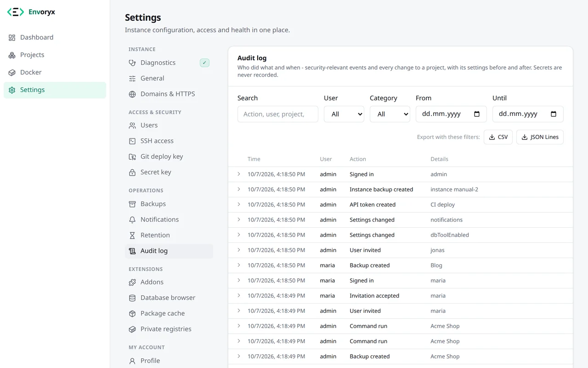Go to the Audit log settings page
Screen dimensions: 588x368
(169, 251)
